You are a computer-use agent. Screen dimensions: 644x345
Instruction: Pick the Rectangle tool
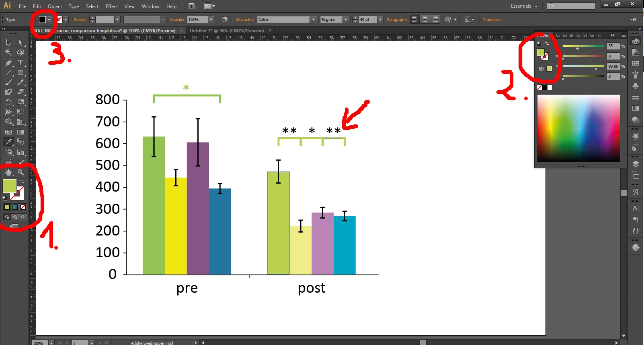click(x=21, y=73)
